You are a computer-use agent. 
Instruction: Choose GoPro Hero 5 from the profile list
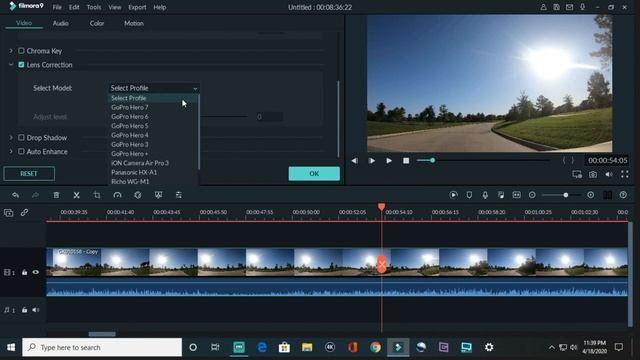pyautogui.click(x=130, y=126)
